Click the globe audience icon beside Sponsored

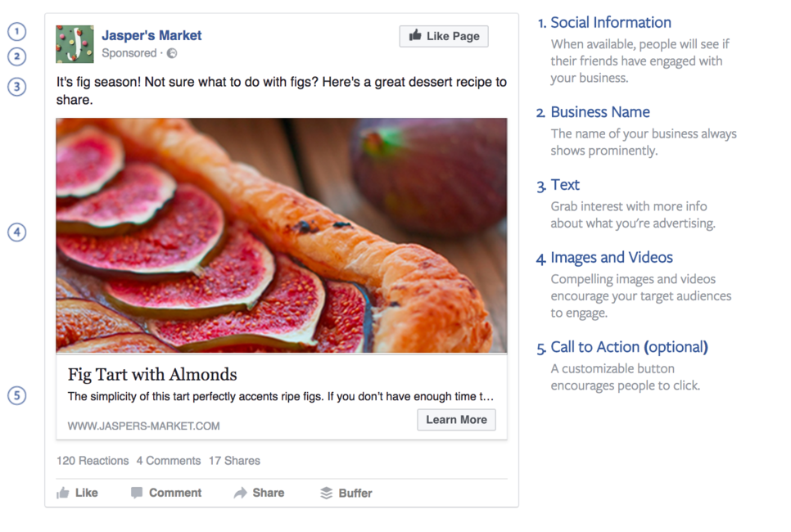tap(172, 53)
